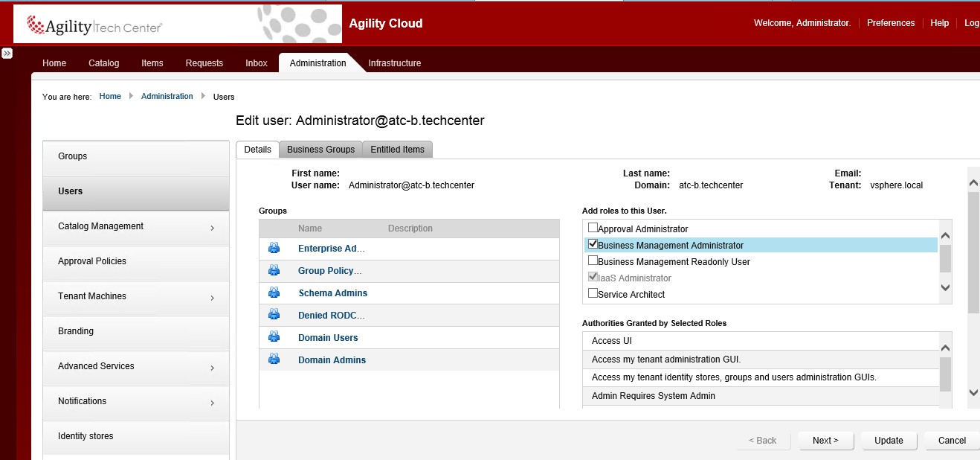The image size is (980, 460).
Task: Click the Agility Tech Center logo
Action: point(95,27)
